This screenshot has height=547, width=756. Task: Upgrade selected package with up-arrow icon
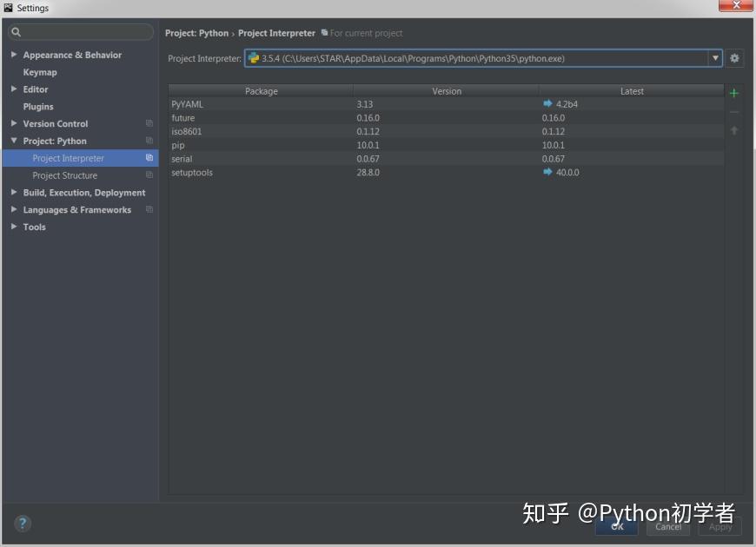click(734, 129)
